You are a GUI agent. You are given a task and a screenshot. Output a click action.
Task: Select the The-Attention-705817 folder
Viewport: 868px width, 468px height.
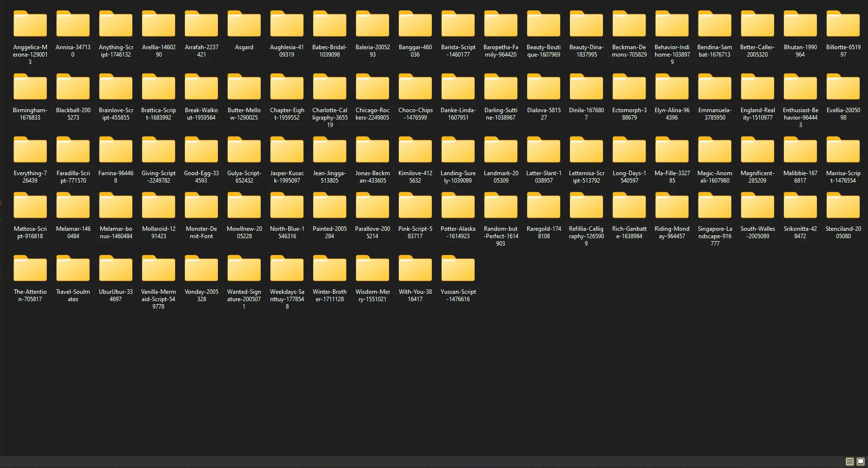pyautogui.click(x=30, y=279)
